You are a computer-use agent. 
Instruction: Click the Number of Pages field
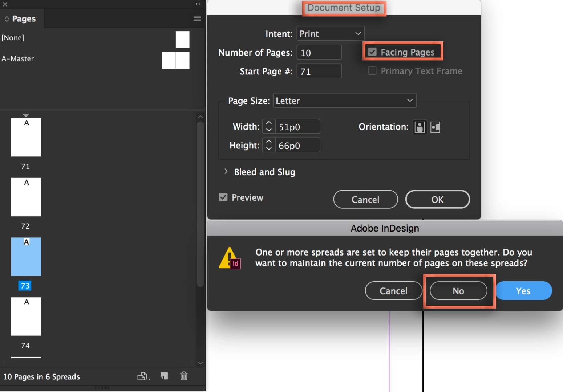pyautogui.click(x=319, y=53)
